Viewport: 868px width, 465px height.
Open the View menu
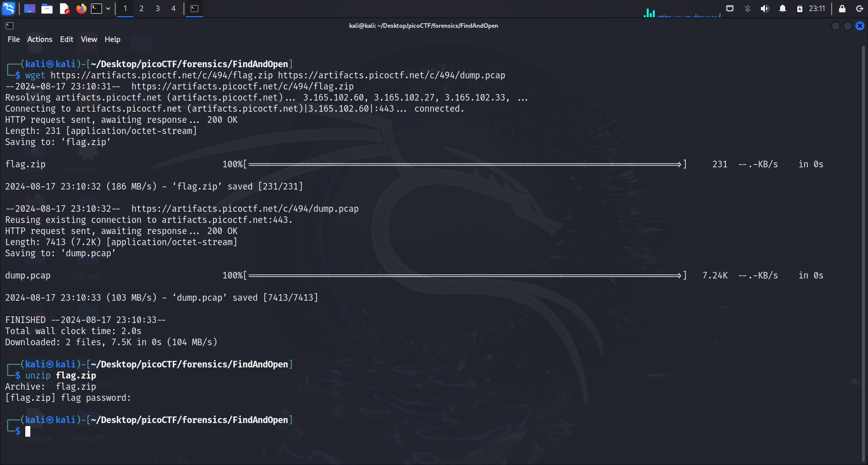(x=89, y=39)
